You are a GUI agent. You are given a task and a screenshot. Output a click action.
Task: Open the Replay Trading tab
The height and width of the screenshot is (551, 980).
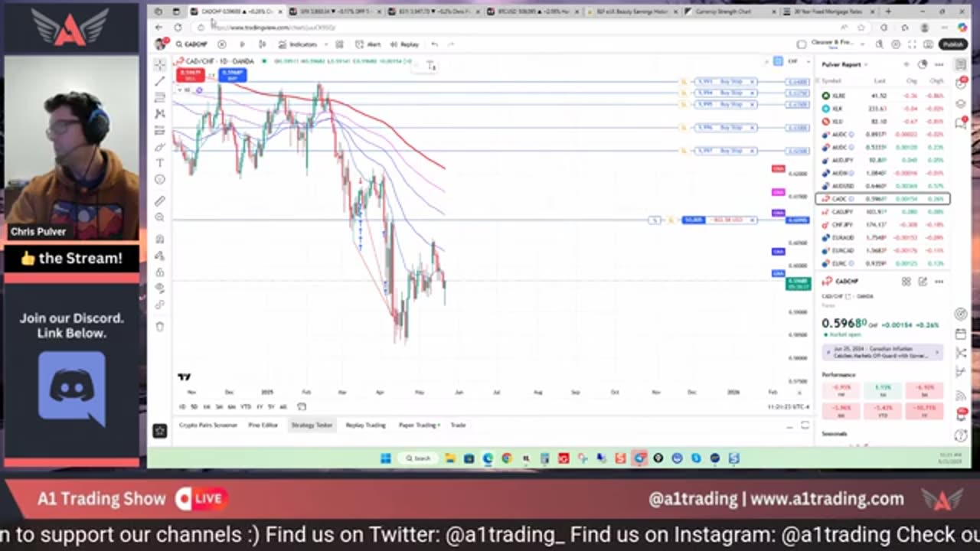(x=365, y=425)
